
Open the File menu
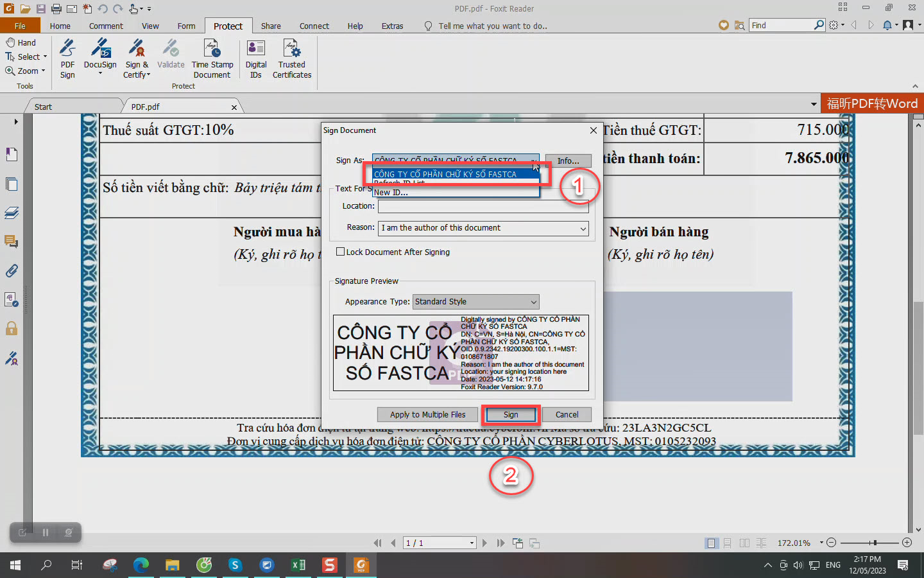pyautogui.click(x=20, y=26)
